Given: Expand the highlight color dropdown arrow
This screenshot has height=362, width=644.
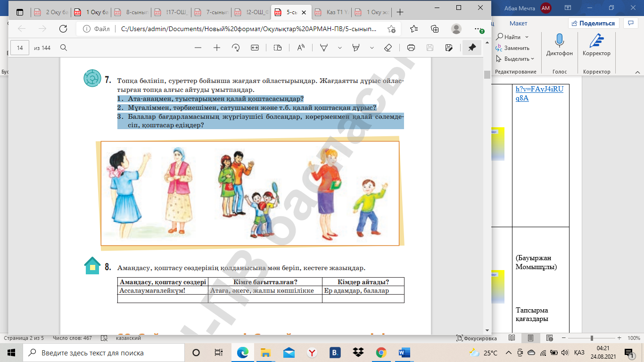Looking at the screenshot, I should click(x=372, y=48).
